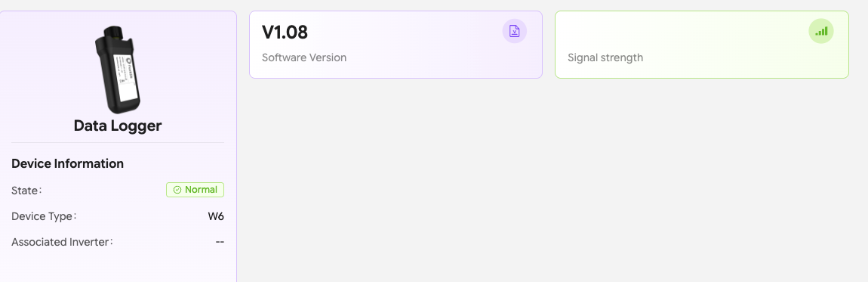This screenshot has height=282, width=868.
Task: Click the purple software version file icon
Action: (x=514, y=31)
